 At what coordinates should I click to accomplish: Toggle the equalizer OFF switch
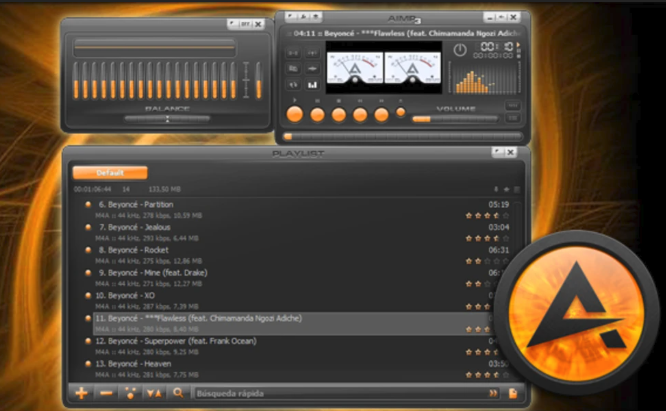[x=245, y=23]
